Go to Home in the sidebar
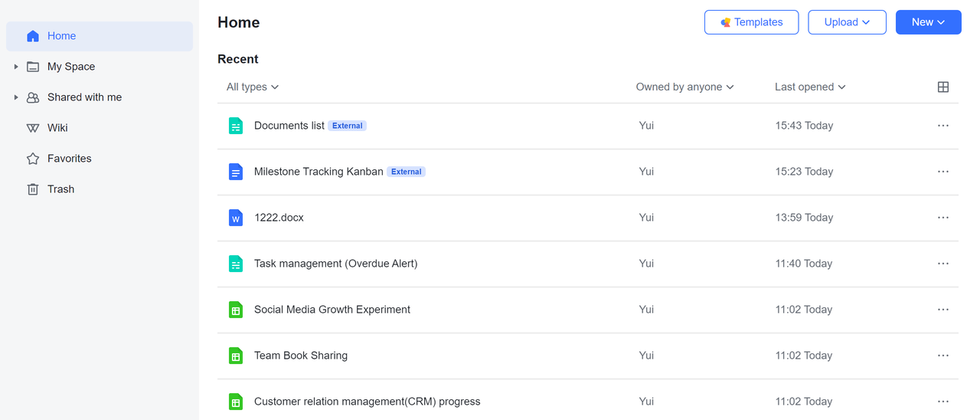980x420 pixels. click(61, 36)
